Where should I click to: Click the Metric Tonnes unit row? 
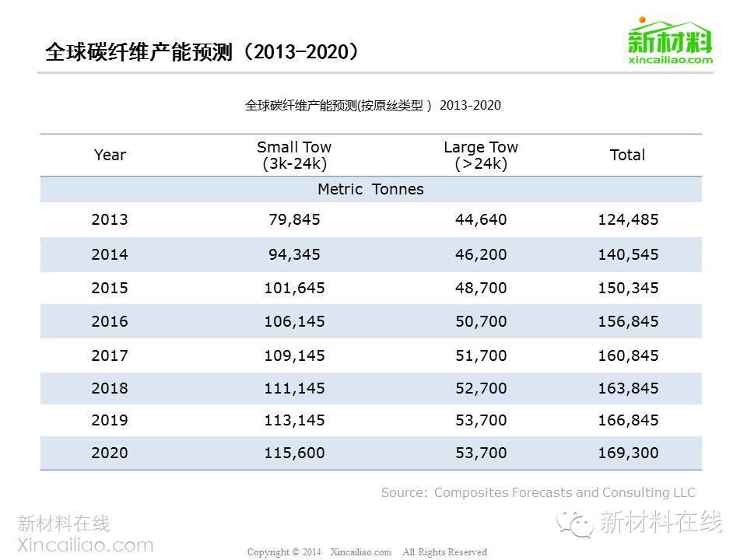coord(370,189)
